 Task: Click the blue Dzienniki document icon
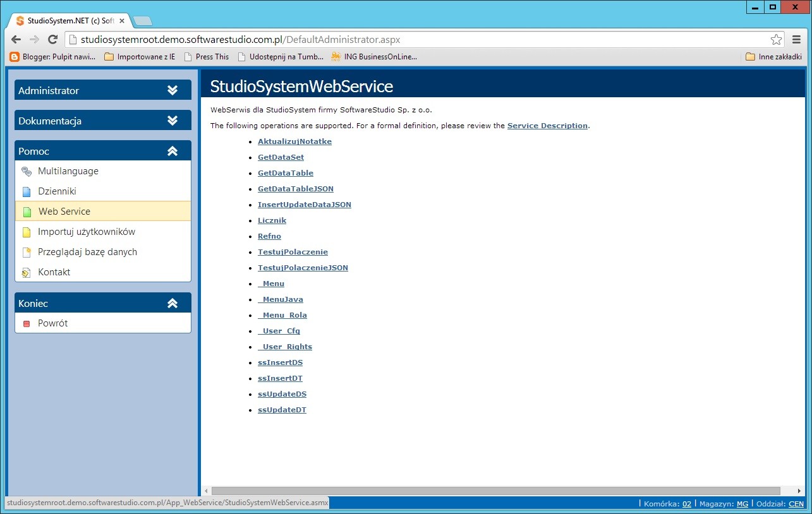pos(26,191)
